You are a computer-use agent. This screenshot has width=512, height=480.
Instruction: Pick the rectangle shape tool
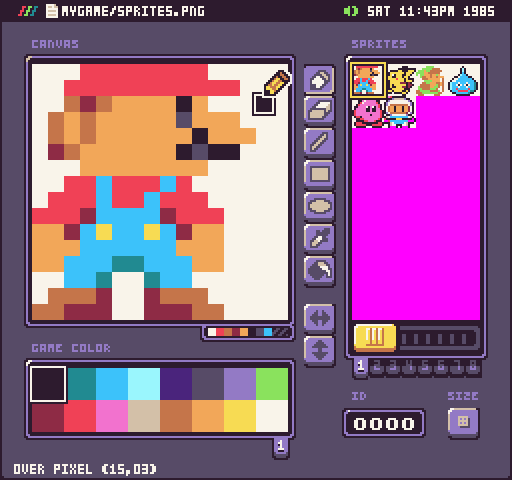[x=319, y=174]
